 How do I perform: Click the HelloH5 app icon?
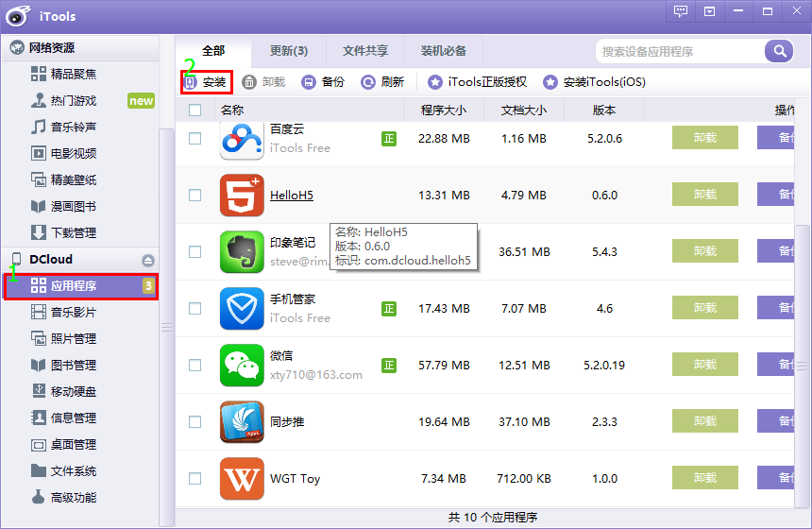point(242,196)
